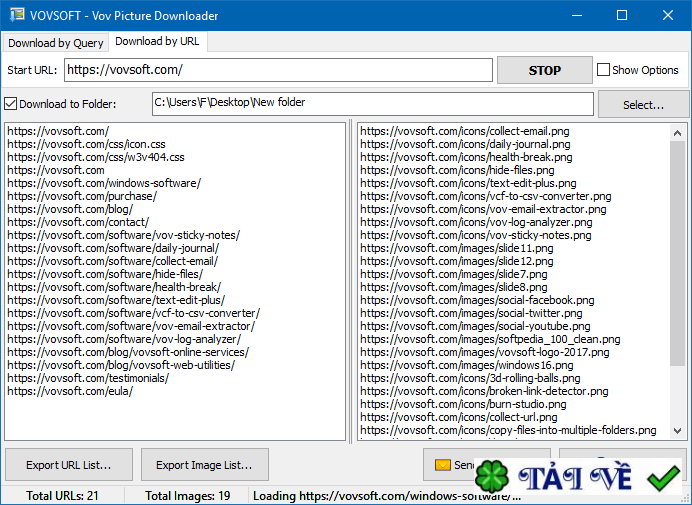
Task: Uncheck the Download to Folder checkbox
Action: [x=11, y=104]
